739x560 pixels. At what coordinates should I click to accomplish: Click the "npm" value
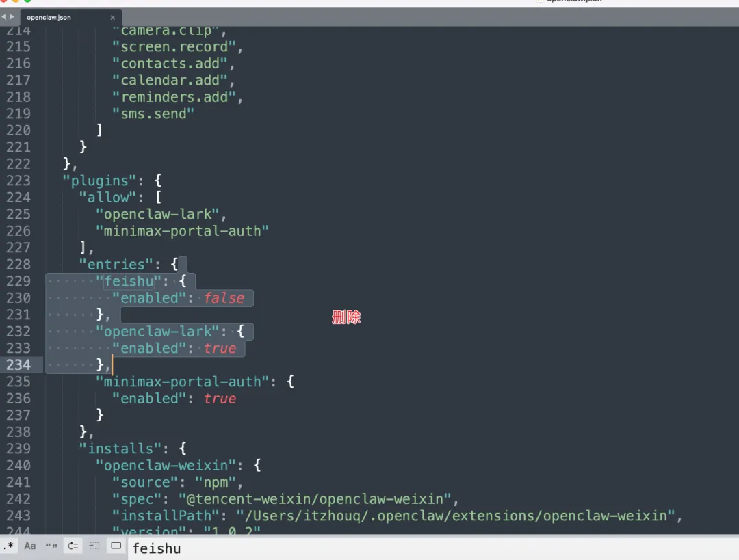coord(216,482)
